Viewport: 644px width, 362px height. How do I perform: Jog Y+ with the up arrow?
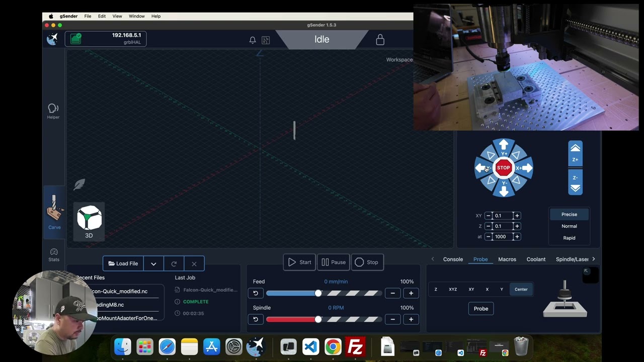504,146
